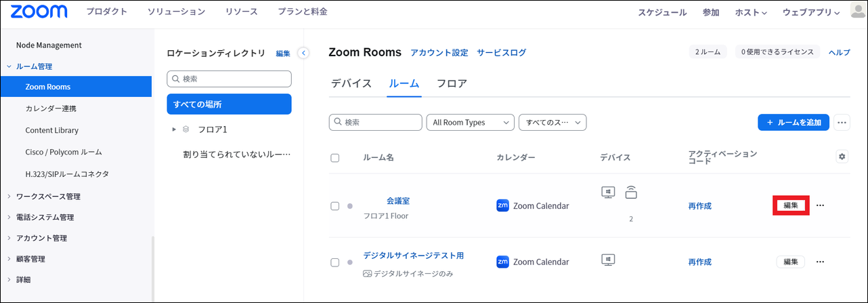868x303 pixels.
Task: Select Zoom Rooms in sidebar
Action: point(76,87)
